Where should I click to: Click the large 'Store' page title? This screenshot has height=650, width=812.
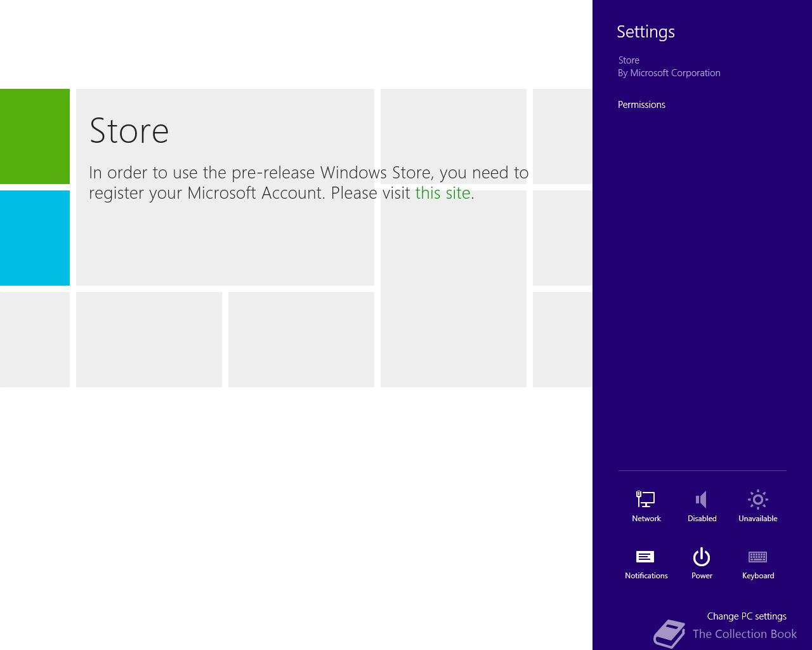tap(129, 131)
